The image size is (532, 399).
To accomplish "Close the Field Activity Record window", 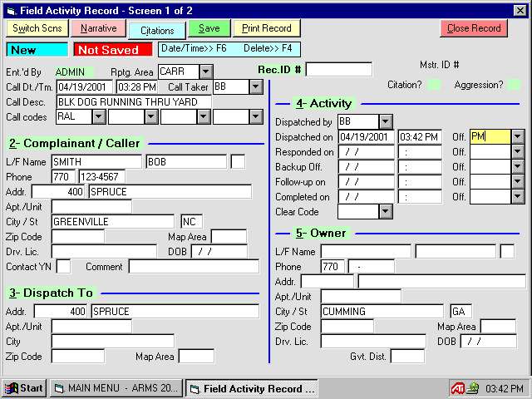I will coord(520,11).
